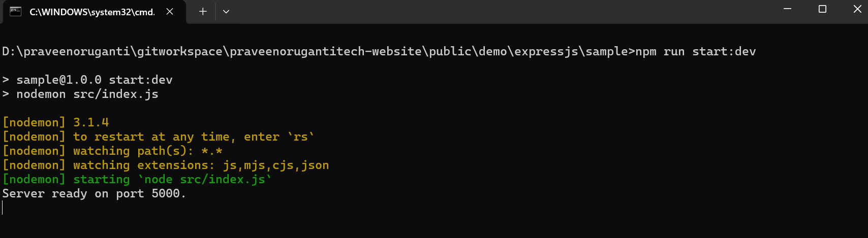Close the terminal window
The height and width of the screenshot is (238, 868).
click(x=857, y=9)
